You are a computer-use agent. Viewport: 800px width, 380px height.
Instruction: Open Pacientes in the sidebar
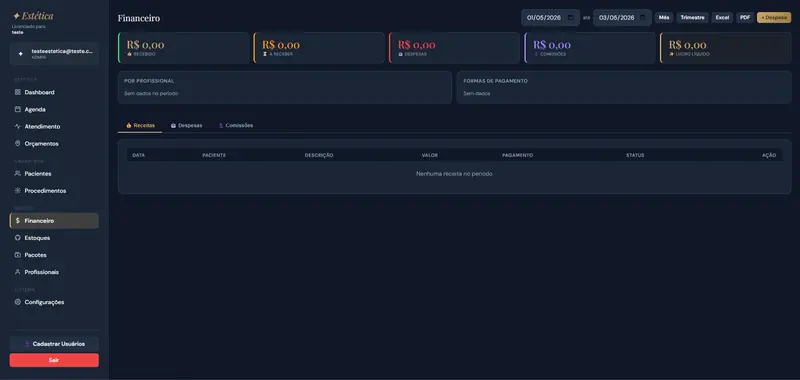click(54, 173)
